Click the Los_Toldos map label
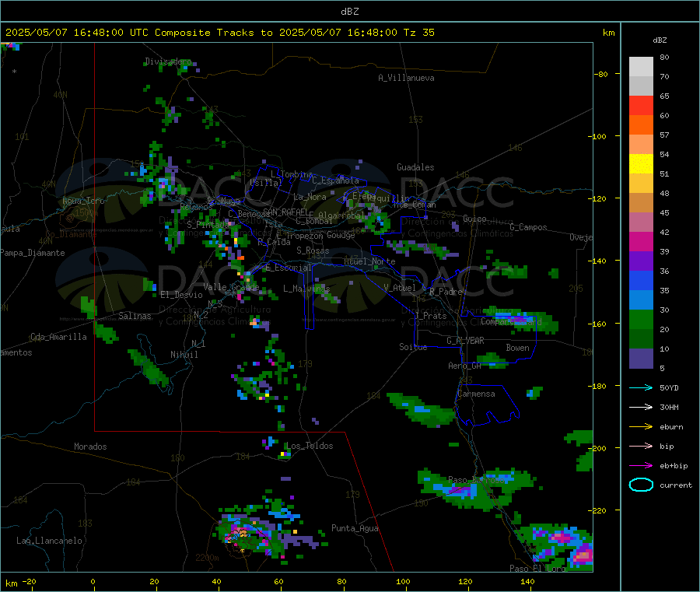The height and width of the screenshot is (592, 700). [x=310, y=446]
